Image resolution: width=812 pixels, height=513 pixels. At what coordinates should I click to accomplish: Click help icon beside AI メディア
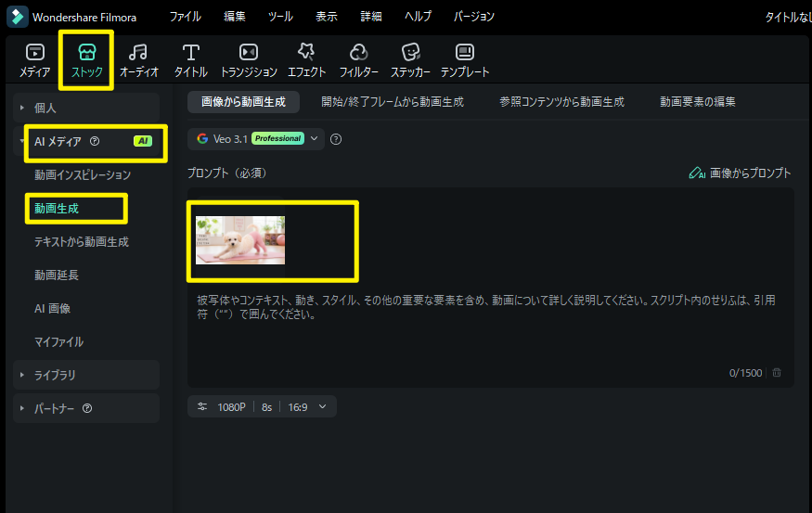(x=95, y=141)
